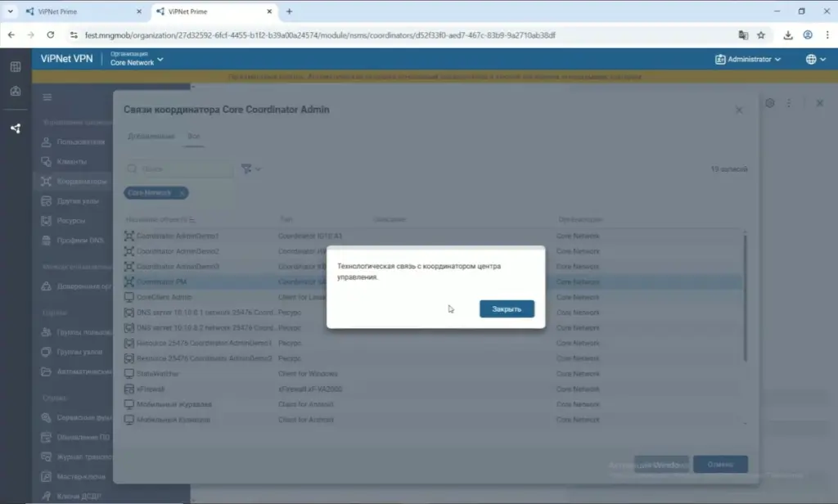Click the Отмена button at bottom right
The height and width of the screenshot is (504, 838).
[720, 464]
